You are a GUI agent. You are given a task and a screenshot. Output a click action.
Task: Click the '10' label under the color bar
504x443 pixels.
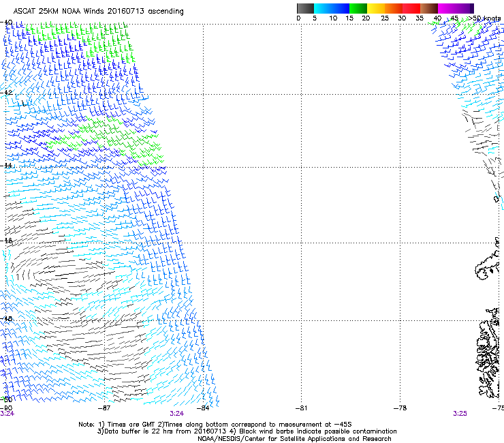[333, 18]
